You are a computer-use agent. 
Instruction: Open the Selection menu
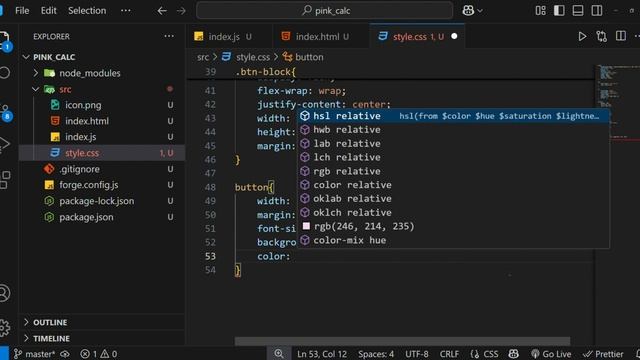click(x=87, y=11)
